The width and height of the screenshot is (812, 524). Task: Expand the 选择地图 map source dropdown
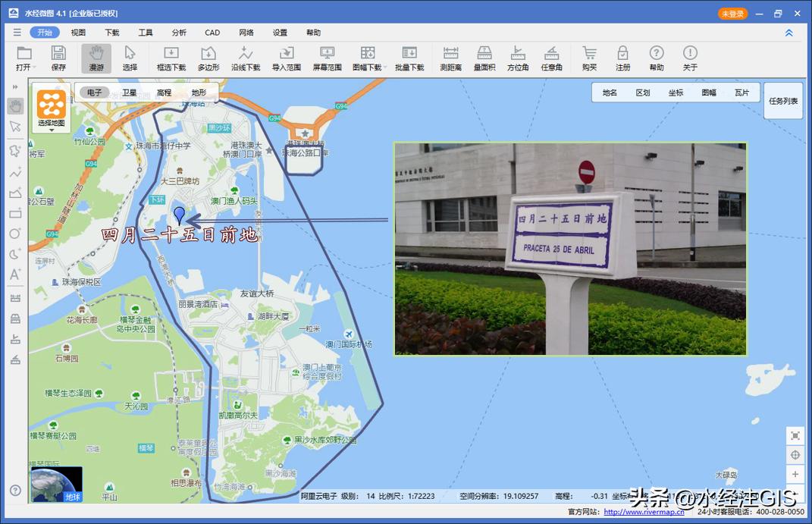coord(52,130)
